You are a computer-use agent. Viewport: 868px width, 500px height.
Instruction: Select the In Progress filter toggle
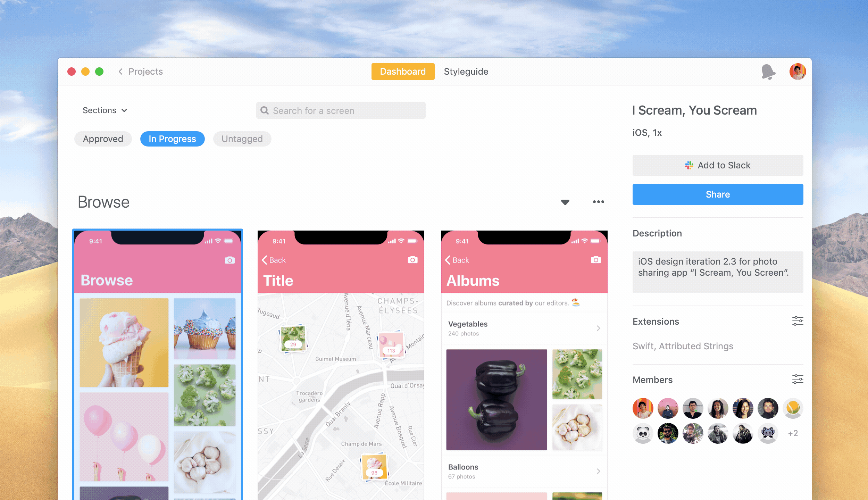pos(172,139)
